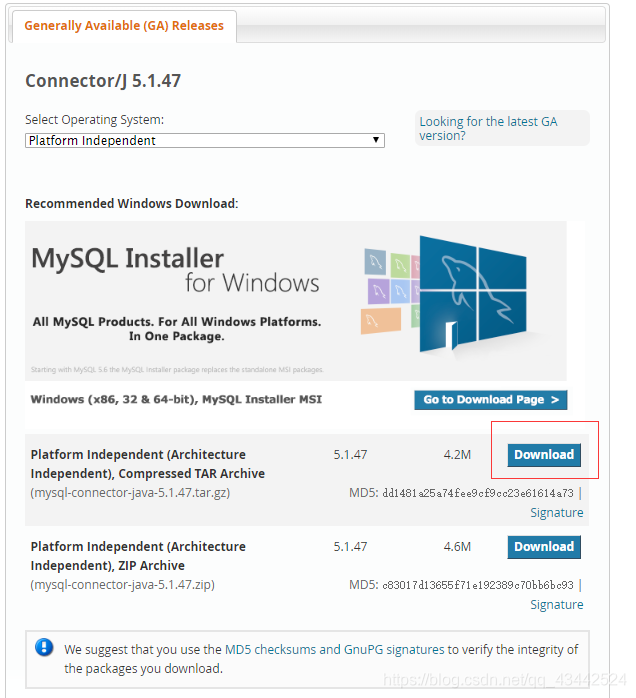Click the mysql-connector-java-5.1.47.tar.gz filename
636x698 pixels.
[130, 493]
